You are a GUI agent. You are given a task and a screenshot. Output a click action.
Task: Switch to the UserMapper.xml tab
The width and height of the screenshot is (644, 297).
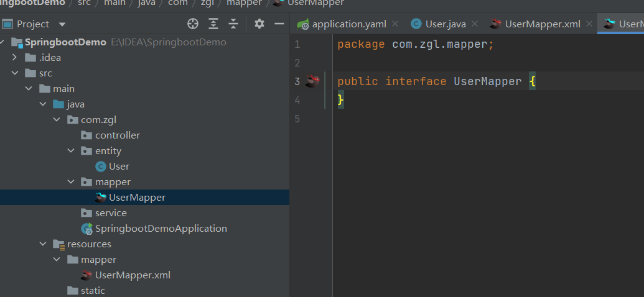(542, 24)
